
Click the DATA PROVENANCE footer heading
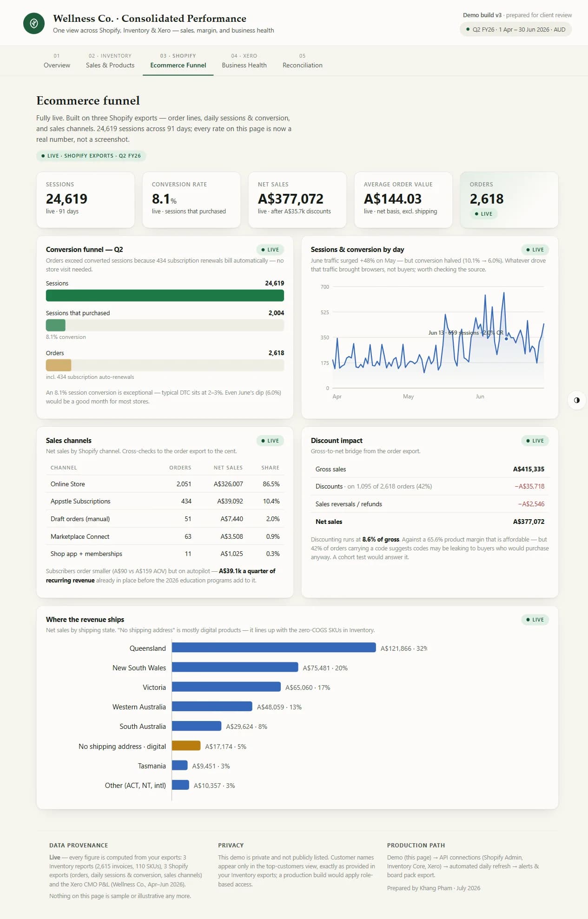(x=79, y=845)
